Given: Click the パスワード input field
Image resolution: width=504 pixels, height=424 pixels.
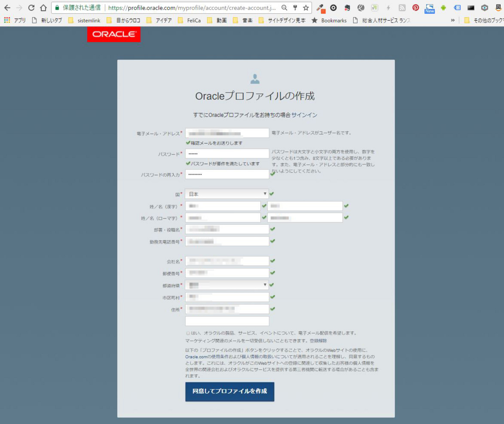Looking at the screenshot, I should click(x=227, y=153).
